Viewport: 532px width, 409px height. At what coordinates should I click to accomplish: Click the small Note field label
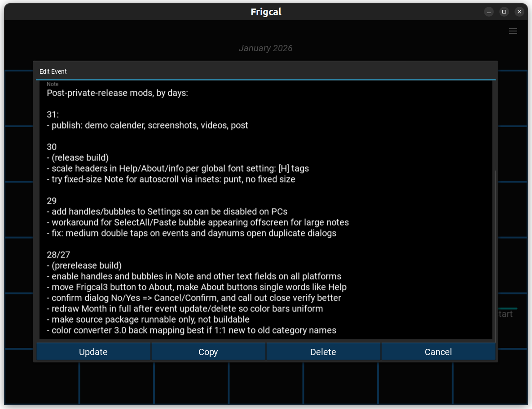[53, 84]
